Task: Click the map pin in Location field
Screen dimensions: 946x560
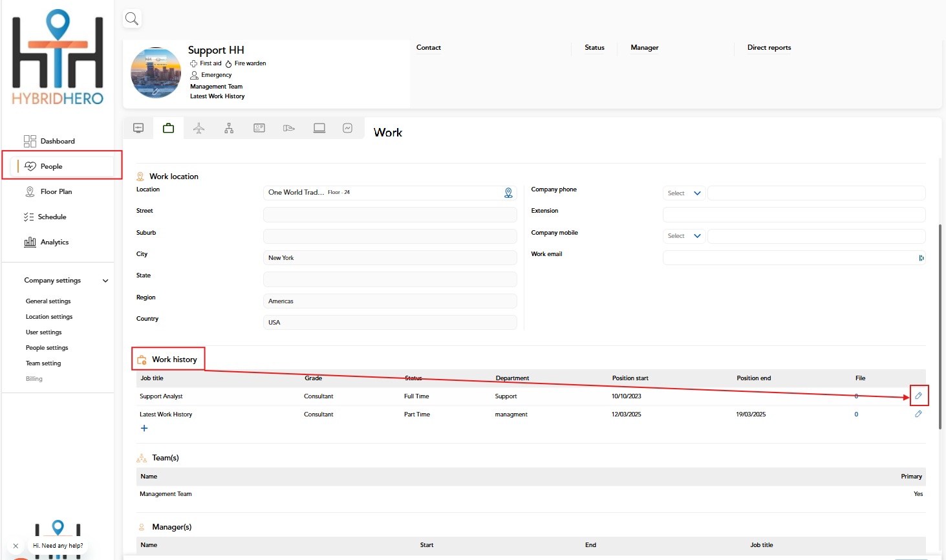Action: tap(508, 193)
